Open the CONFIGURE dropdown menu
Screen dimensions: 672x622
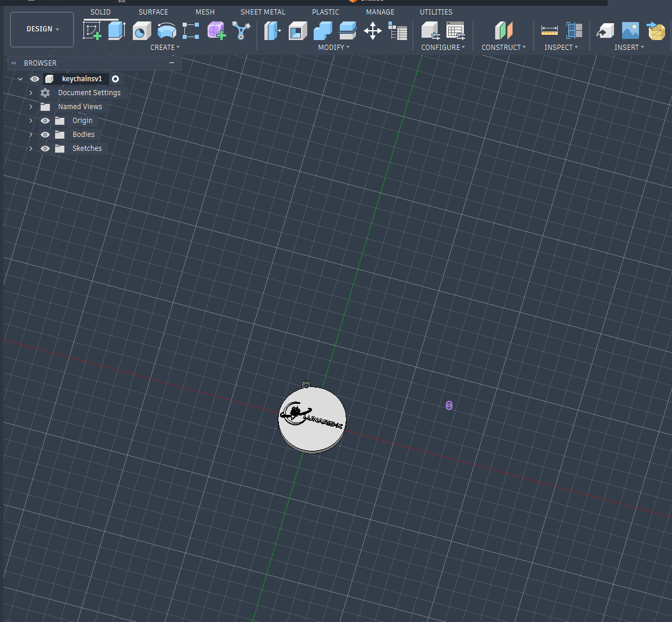[443, 47]
